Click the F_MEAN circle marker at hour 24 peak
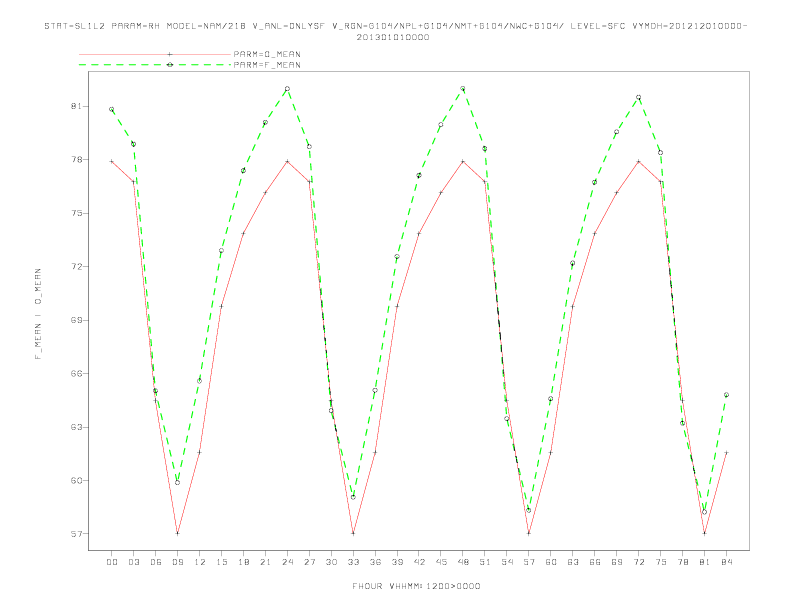 287,89
